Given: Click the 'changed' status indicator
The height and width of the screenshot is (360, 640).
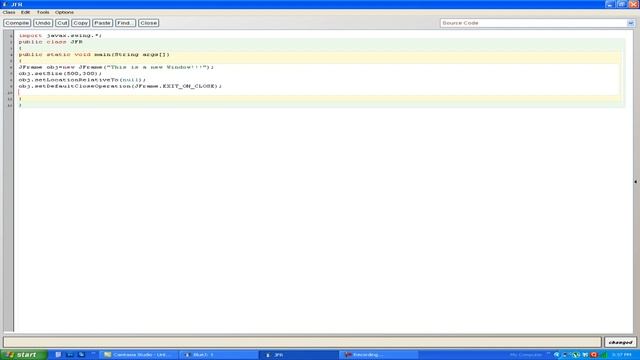Looking at the screenshot, I should coord(620,342).
